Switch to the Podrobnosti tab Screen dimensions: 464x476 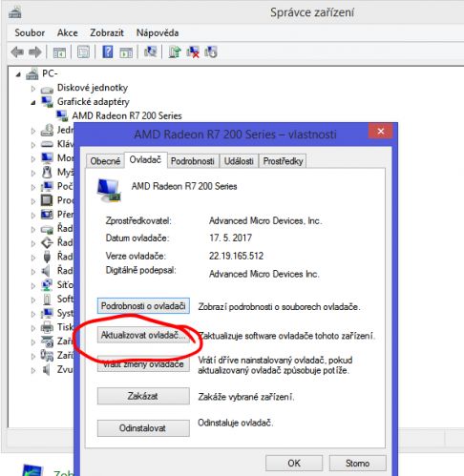(193, 161)
